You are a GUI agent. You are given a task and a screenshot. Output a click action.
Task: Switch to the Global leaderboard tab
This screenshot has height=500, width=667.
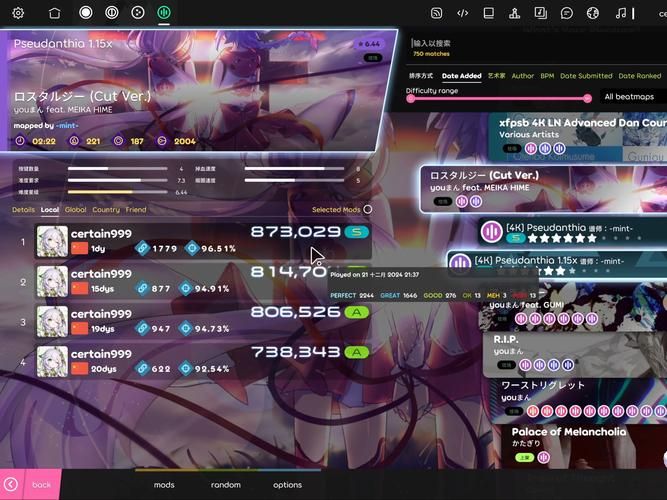tap(76, 210)
